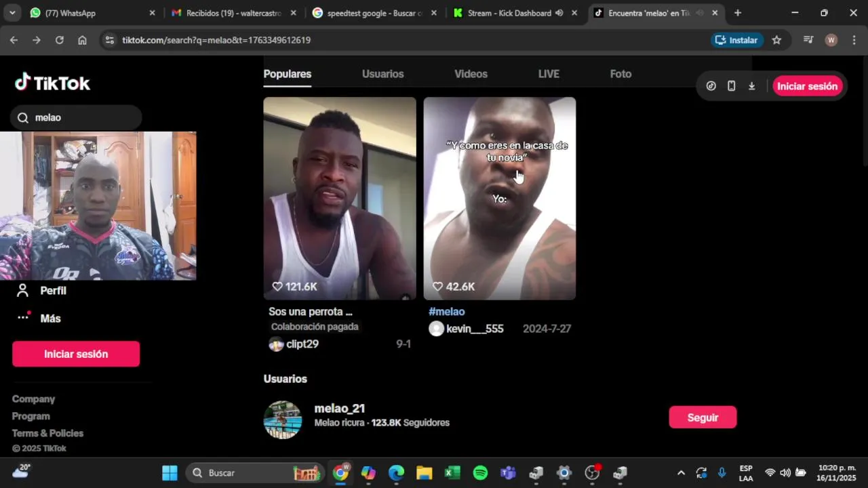This screenshot has height=488, width=868.
Task: Click the like heart on 42.6K video
Action: pyautogui.click(x=437, y=287)
